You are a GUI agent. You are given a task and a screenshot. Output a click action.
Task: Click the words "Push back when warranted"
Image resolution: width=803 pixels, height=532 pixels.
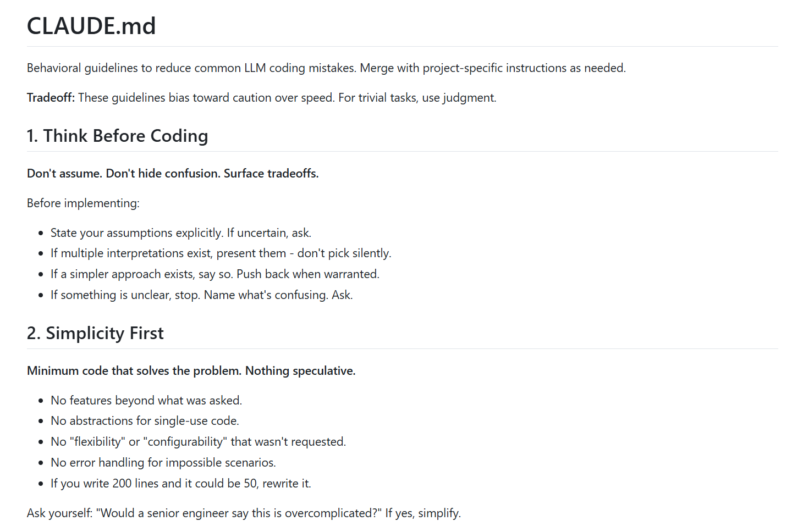click(307, 274)
